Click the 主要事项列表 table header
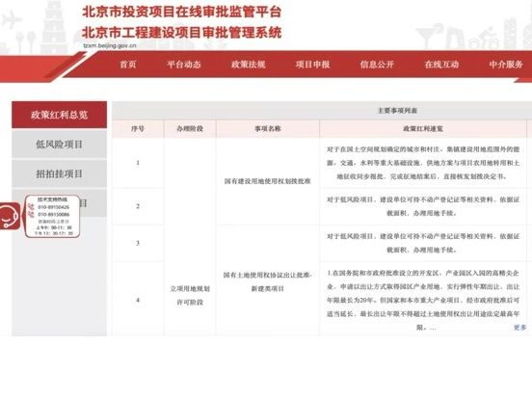This screenshot has width=532, height=399. pos(397,111)
